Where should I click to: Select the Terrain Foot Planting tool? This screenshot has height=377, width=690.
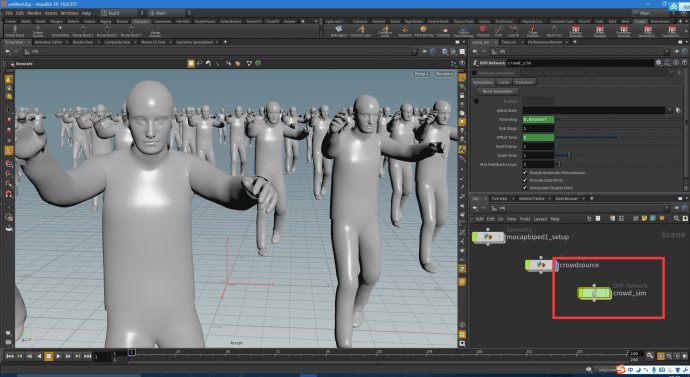click(463, 31)
